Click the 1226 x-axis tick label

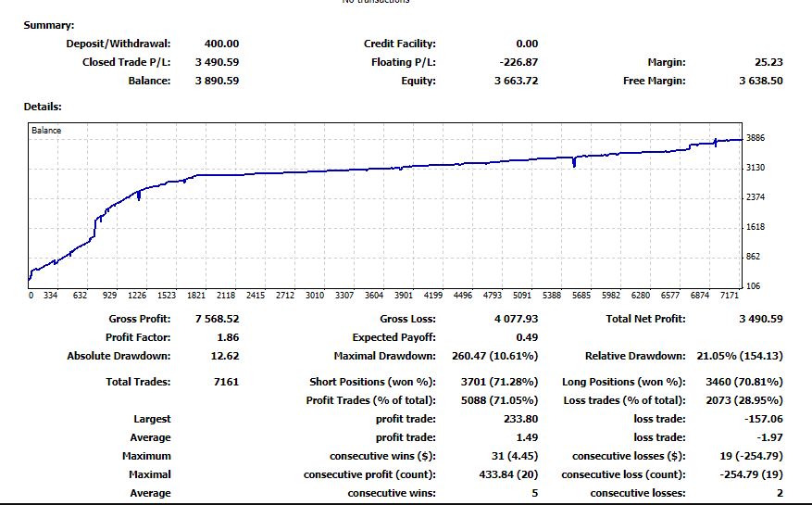[x=137, y=296]
